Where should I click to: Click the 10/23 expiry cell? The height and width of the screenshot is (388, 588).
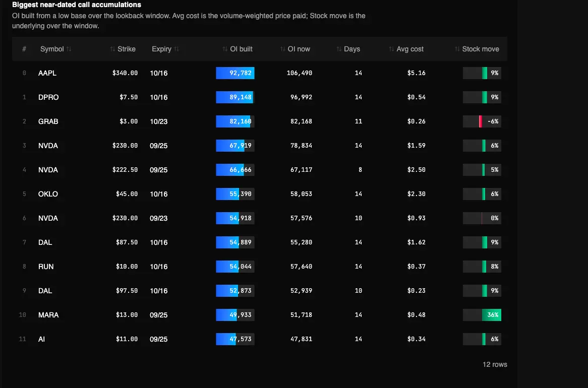click(x=159, y=121)
